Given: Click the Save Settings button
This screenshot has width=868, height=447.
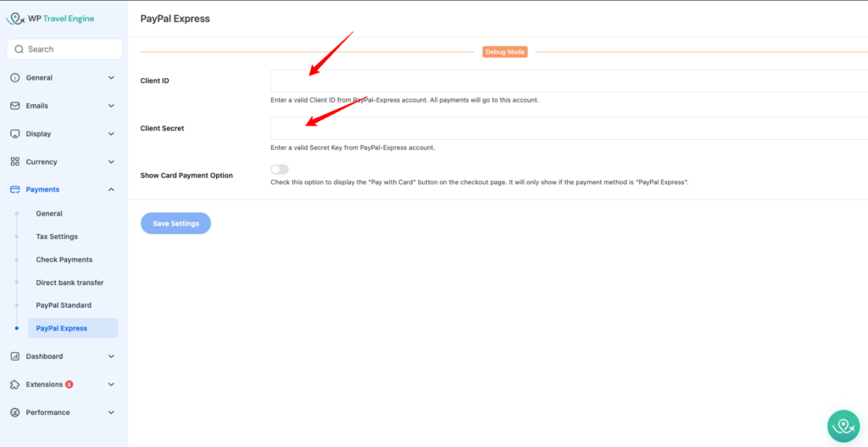Looking at the screenshot, I should [176, 223].
